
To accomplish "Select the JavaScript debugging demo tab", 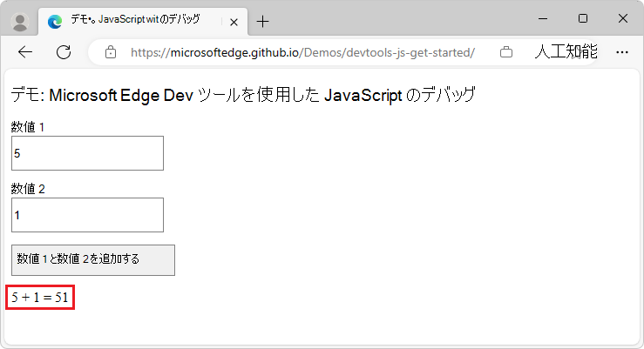I will pyautogui.click(x=143, y=22).
